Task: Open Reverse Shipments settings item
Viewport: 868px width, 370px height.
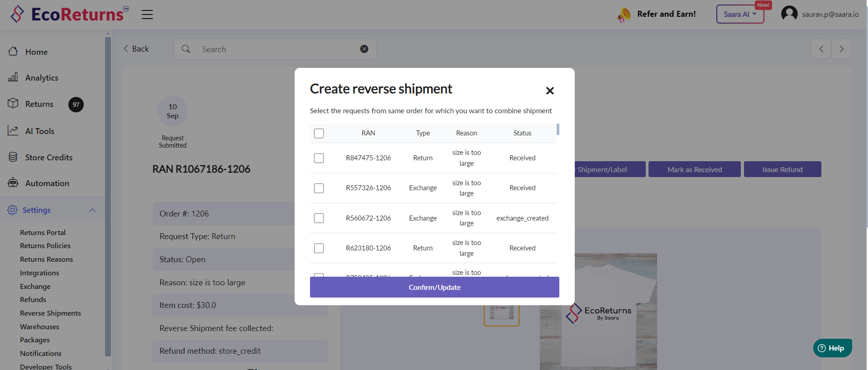Action: pos(50,313)
